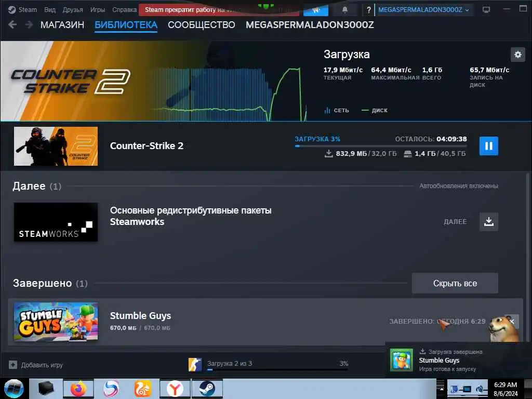Screen dimensions: 532x399
Task: Open Основные редистрибутивные пакеты Steamworks title
Action: tap(191, 216)
